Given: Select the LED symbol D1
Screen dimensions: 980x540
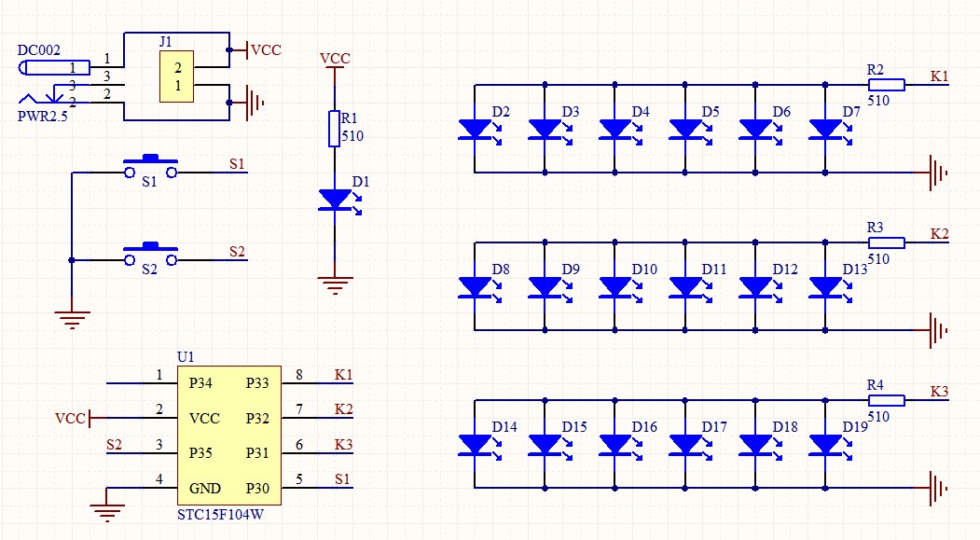Looking at the screenshot, I should tap(336, 199).
